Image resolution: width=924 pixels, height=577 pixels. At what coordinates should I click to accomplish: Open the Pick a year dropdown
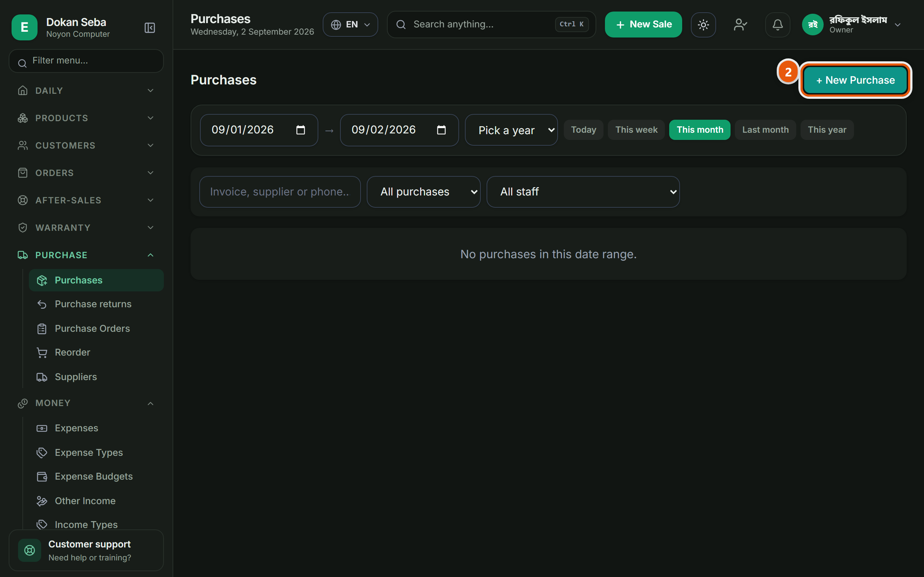pos(511,130)
